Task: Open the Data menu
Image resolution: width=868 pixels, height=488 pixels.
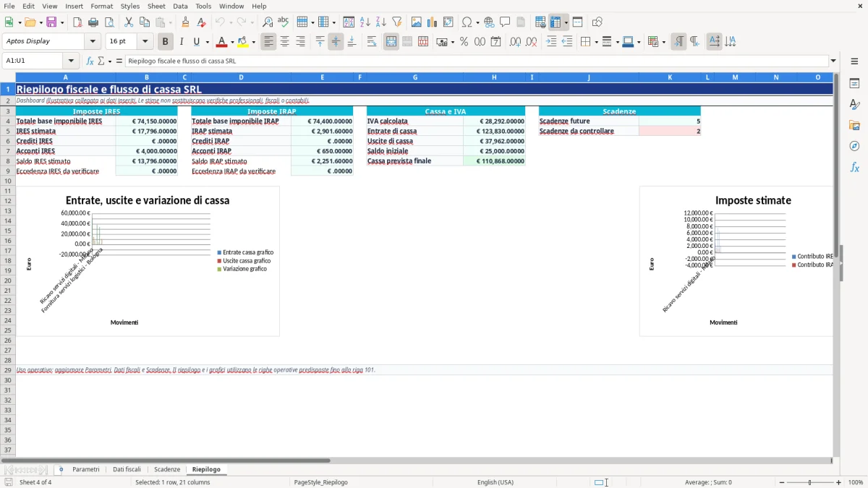Action: click(x=180, y=6)
